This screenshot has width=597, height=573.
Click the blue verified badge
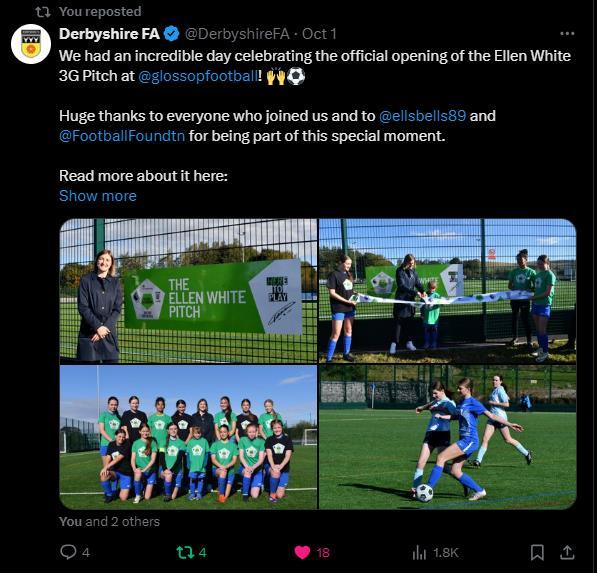coord(172,34)
